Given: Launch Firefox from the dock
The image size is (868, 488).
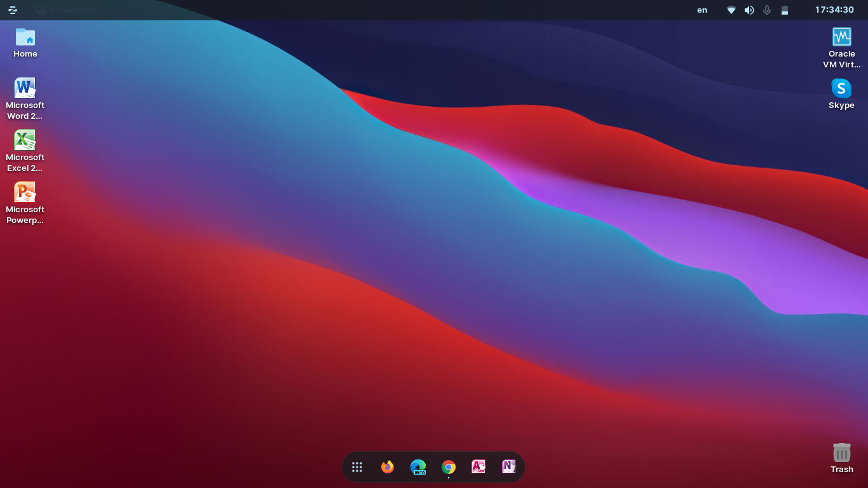Looking at the screenshot, I should [x=388, y=467].
